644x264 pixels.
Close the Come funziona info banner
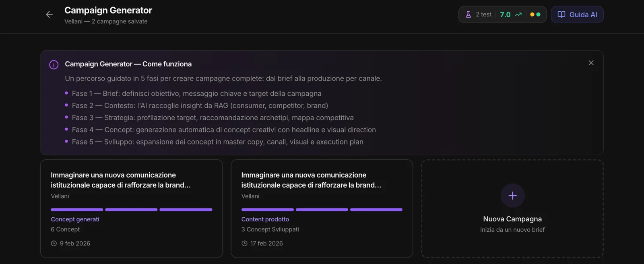point(591,63)
